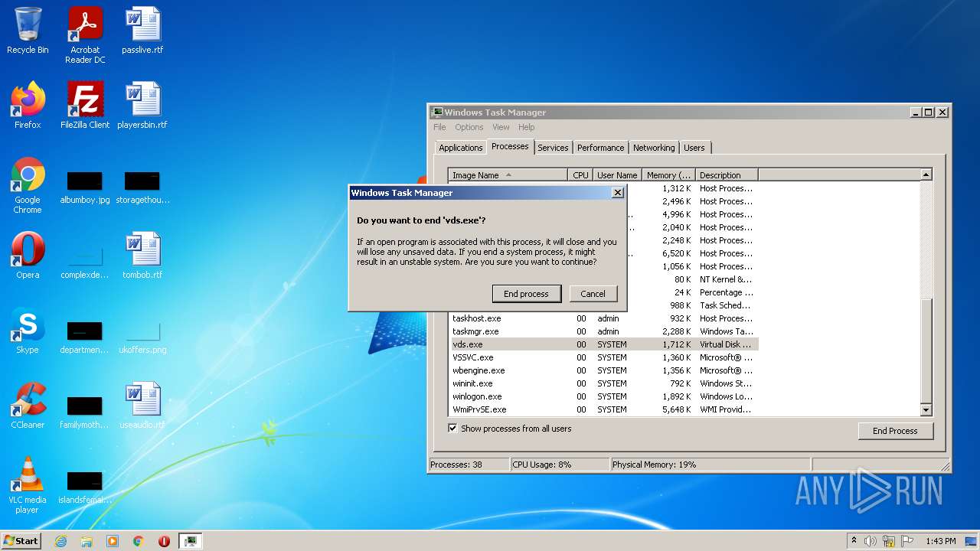Switch to the Networking tab
The image size is (980, 551).
click(654, 148)
